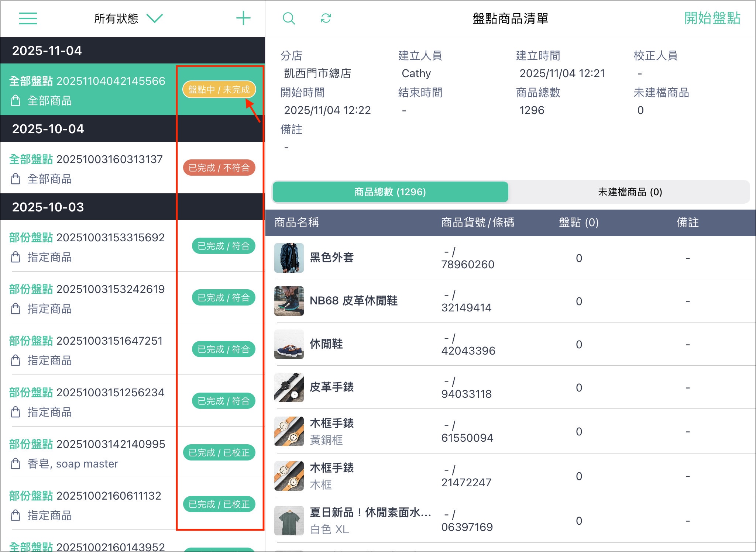Open the hamburger menu
The width and height of the screenshot is (756, 552).
tap(28, 18)
